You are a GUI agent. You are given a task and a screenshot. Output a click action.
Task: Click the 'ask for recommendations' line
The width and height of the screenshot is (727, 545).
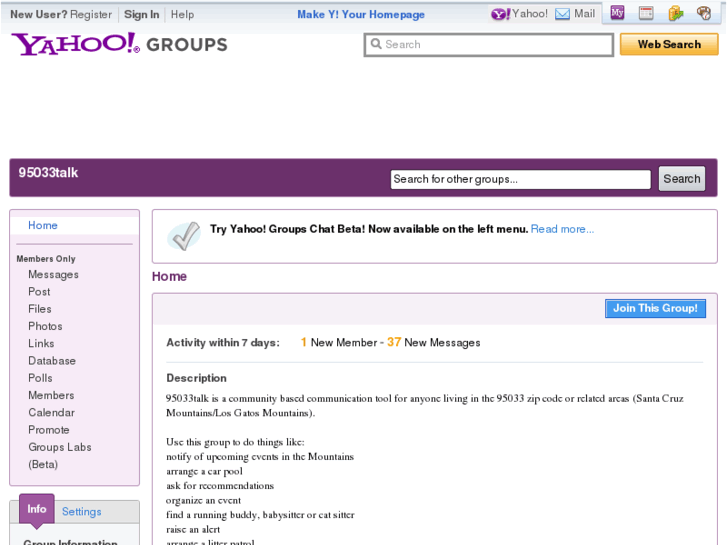[x=220, y=486]
